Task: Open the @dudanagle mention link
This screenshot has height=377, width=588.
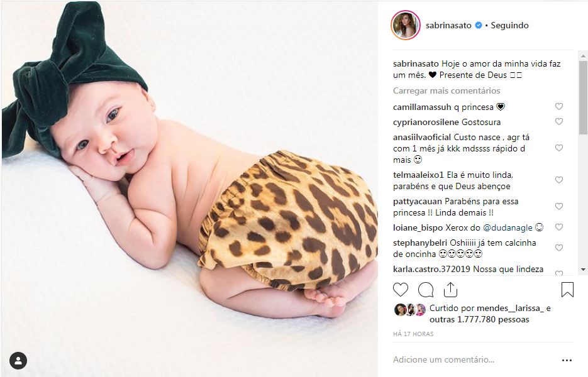Action: coord(508,227)
